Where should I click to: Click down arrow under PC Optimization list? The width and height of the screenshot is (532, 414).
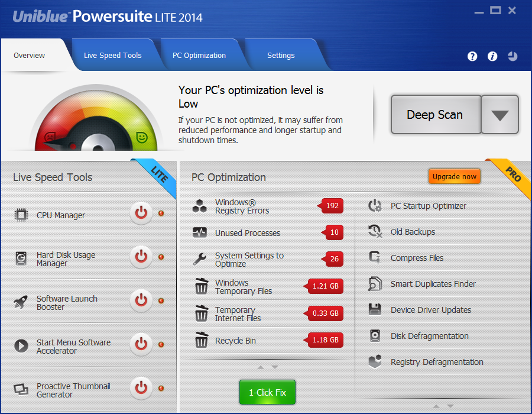tap(275, 367)
